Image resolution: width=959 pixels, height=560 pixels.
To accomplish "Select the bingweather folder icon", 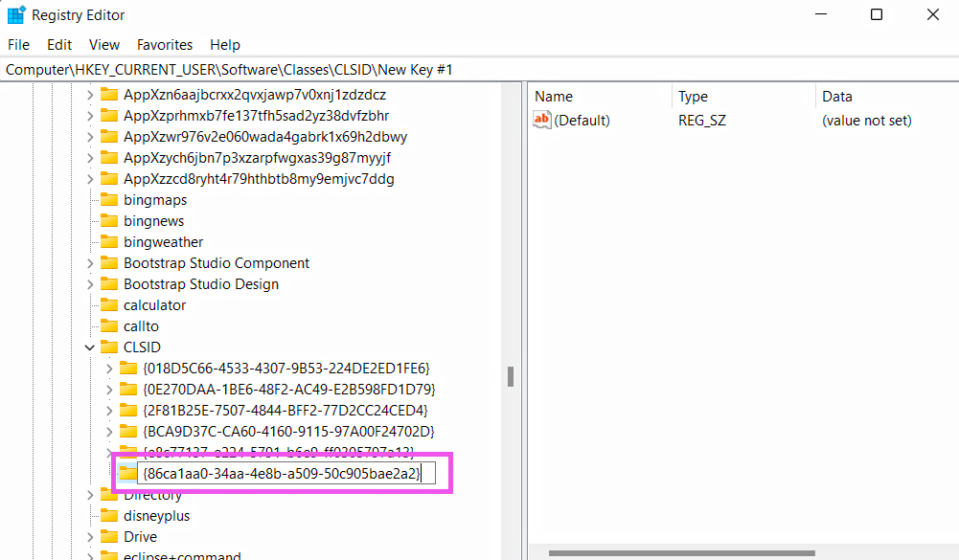I will coord(109,241).
